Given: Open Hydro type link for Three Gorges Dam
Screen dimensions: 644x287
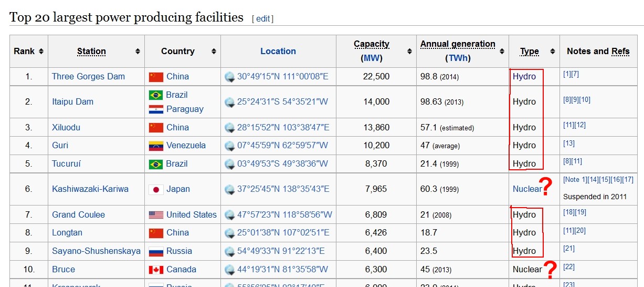Looking at the screenshot, I should tap(524, 76).
